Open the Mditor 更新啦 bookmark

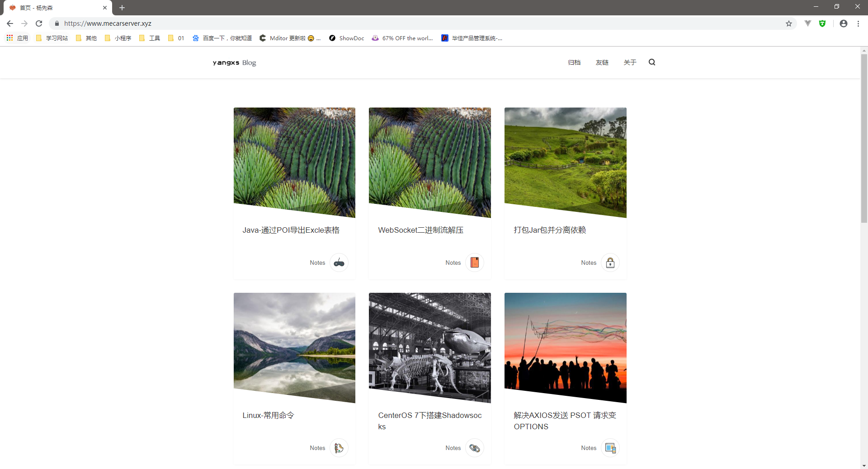click(x=290, y=38)
